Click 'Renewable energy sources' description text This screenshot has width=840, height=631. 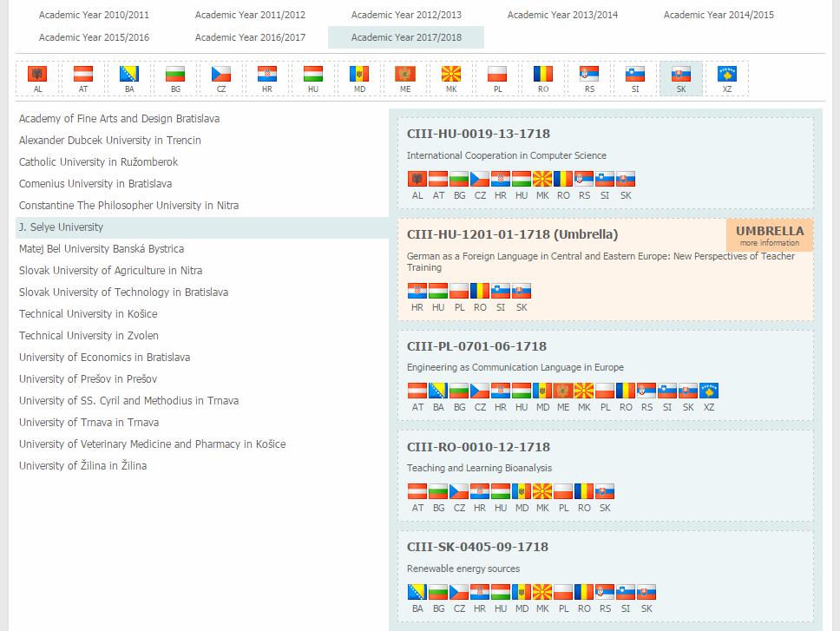(463, 569)
